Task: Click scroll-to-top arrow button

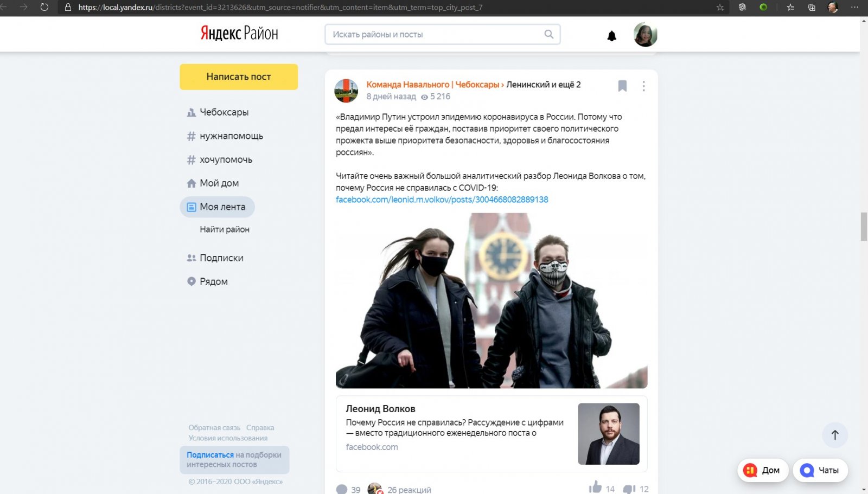Action: coord(834,435)
